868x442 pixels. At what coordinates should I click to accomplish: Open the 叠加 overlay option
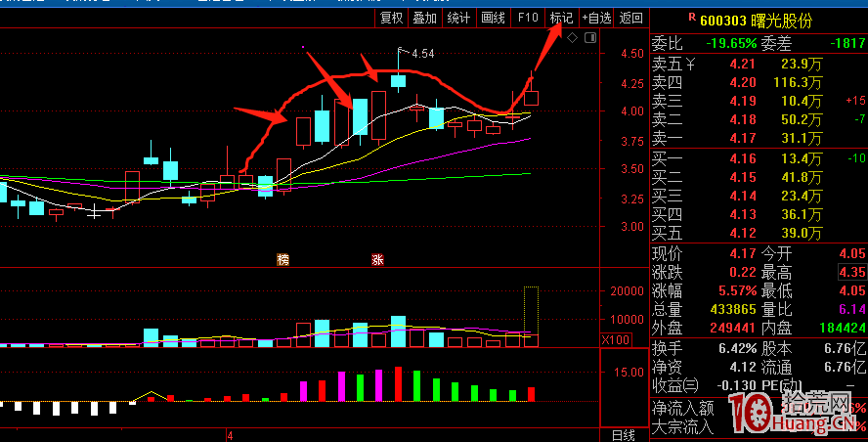(424, 19)
